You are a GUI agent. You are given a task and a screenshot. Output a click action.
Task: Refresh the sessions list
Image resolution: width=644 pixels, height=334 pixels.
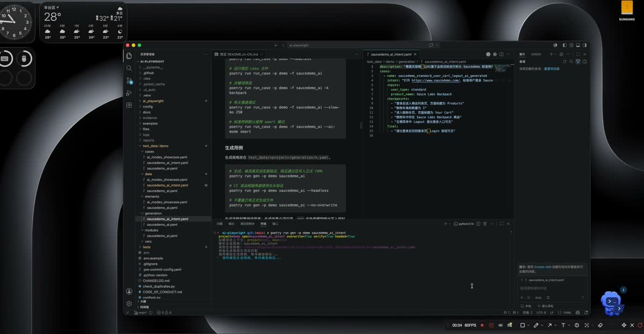[x=565, y=62]
